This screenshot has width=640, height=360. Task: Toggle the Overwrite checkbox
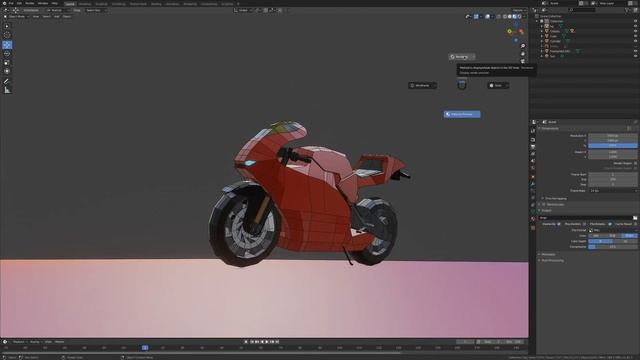tap(559, 224)
